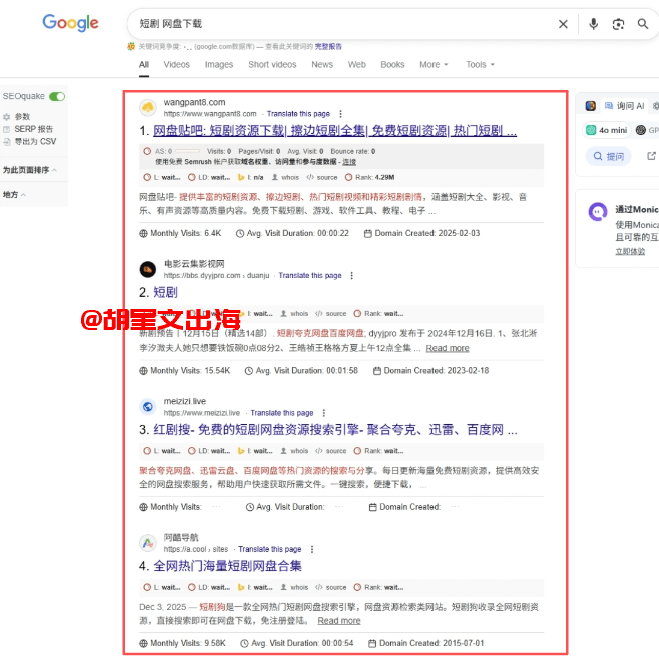Screen dimensions: 659x660
Task: Click wangpant8.com favicon
Action: point(148,108)
